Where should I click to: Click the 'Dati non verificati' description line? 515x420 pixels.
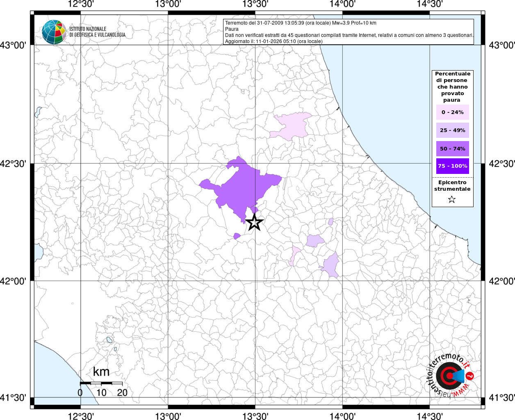click(349, 35)
